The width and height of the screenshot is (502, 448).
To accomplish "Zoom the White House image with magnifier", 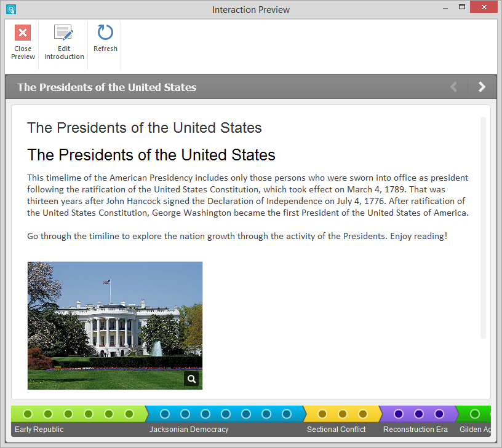I will tap(191, 379).
